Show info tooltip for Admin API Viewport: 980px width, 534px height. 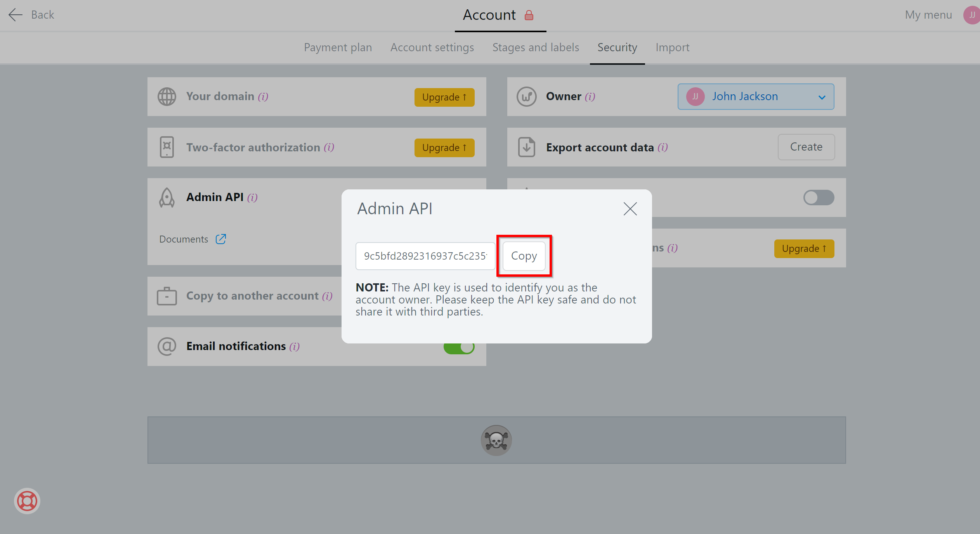point(252,198)
